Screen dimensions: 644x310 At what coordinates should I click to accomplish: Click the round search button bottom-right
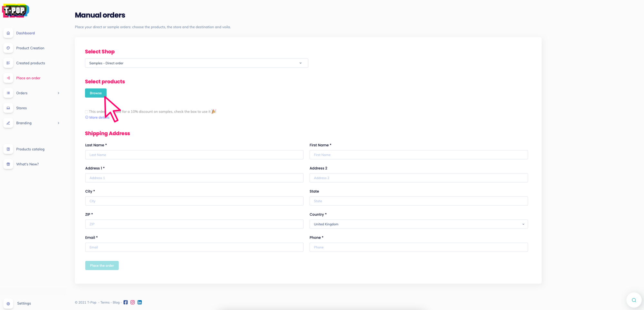pos(634,300)
